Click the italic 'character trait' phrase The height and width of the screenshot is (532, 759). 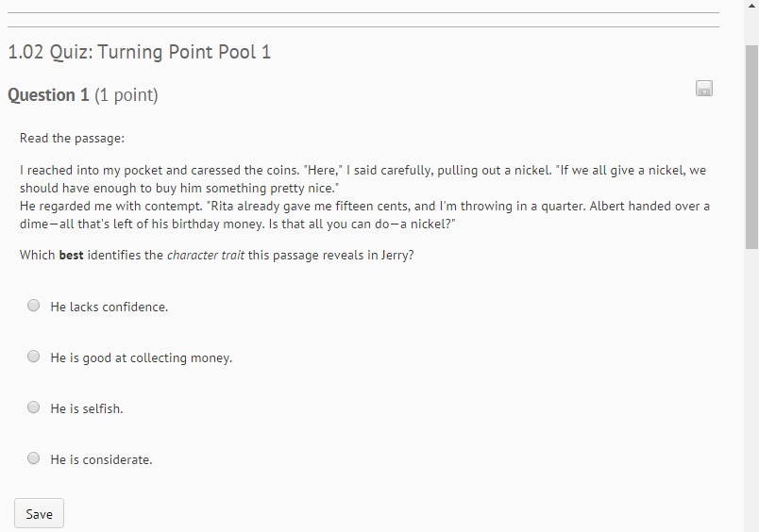tap(206, 256)
